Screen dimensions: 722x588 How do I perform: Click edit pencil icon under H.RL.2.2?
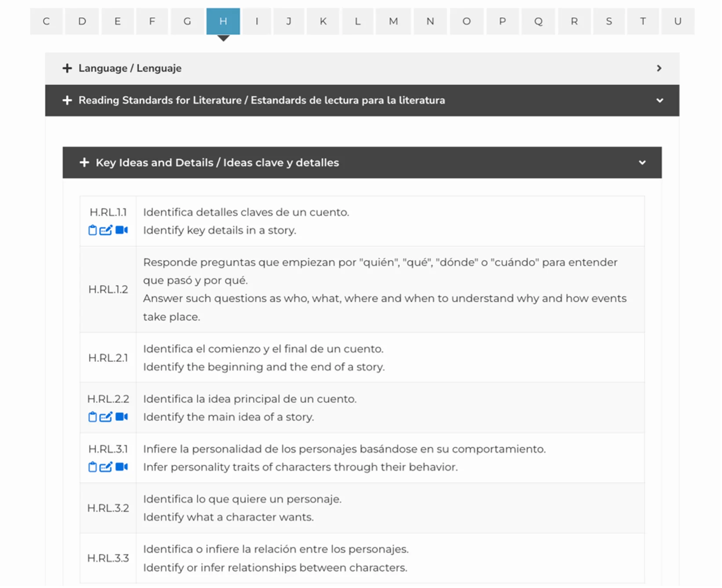tap(106, 417)
